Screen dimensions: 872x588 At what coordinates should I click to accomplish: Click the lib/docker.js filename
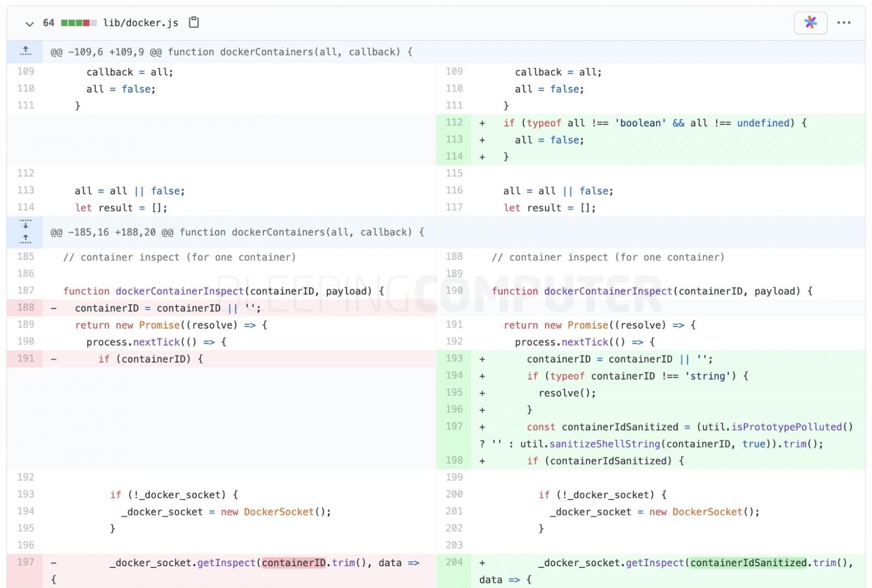[141, 22]
